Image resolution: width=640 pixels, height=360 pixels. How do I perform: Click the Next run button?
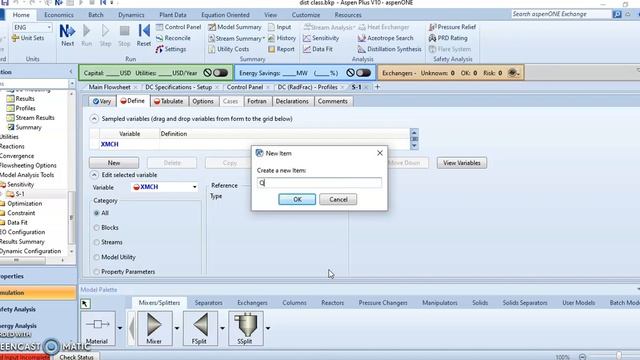pyautogui.click(x=67, y=35)
